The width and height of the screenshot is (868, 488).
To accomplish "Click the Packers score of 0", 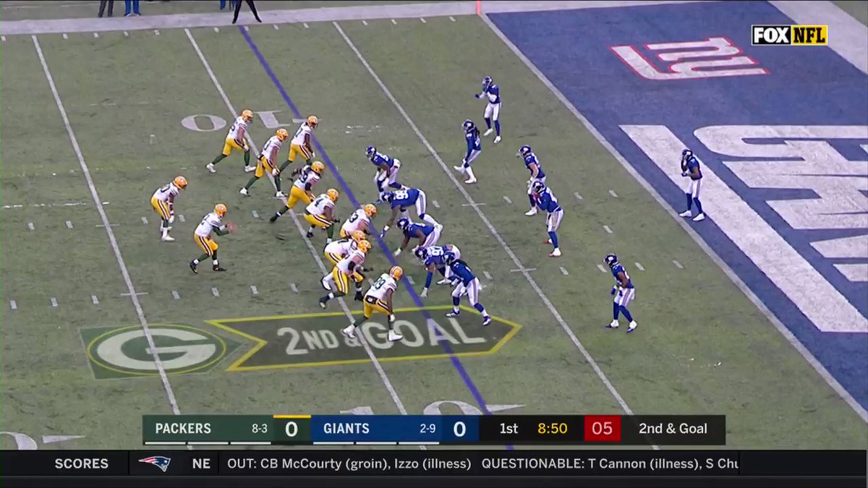I will click(x=292, y=429).
